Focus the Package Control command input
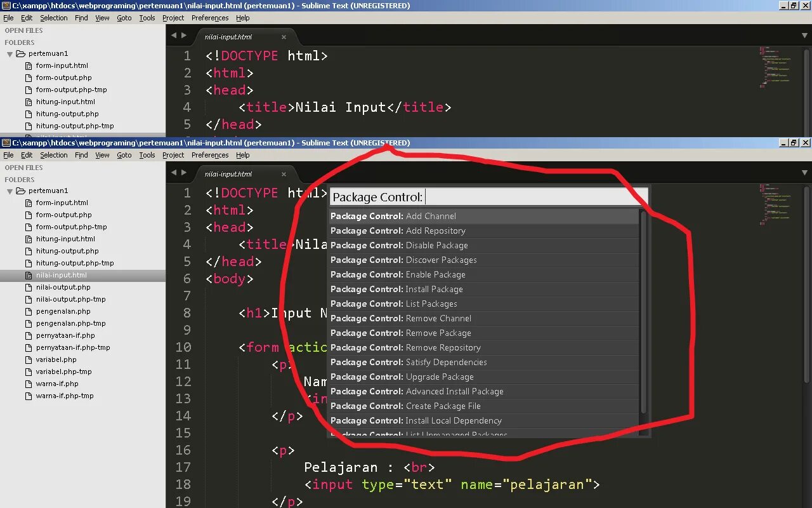The height and width of the screenshot is (508, 812). [488, 197]
